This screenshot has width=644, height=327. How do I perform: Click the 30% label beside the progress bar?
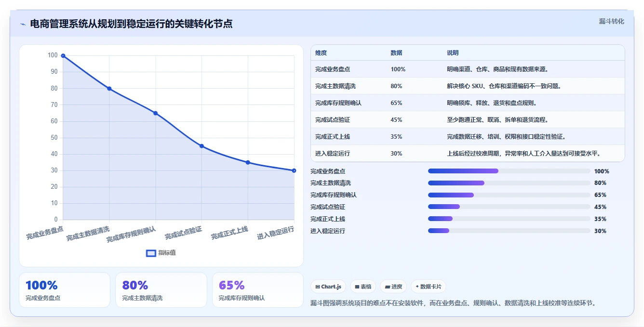pyautogui.click(x=600, y=231)
